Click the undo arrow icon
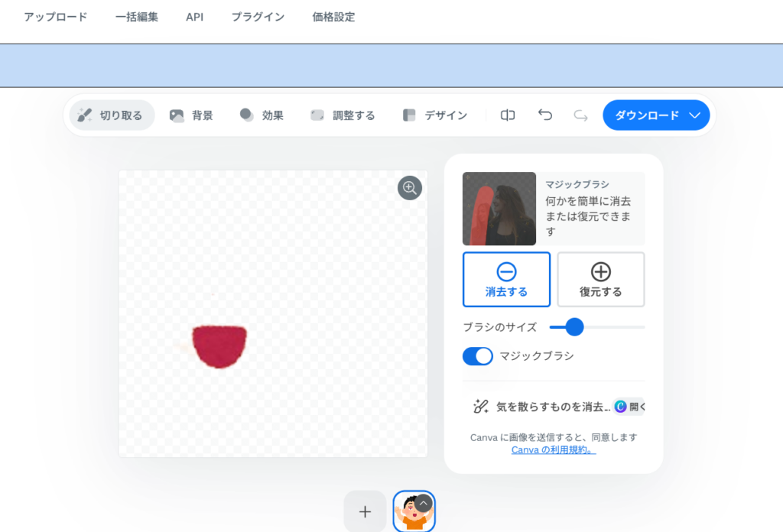 point(545,115)
